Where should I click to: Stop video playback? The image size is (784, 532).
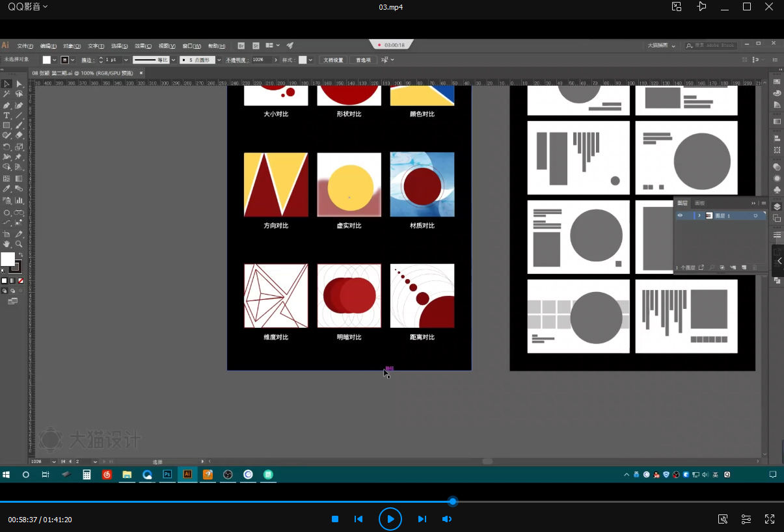pyautogui.click(x=335, y=519)
